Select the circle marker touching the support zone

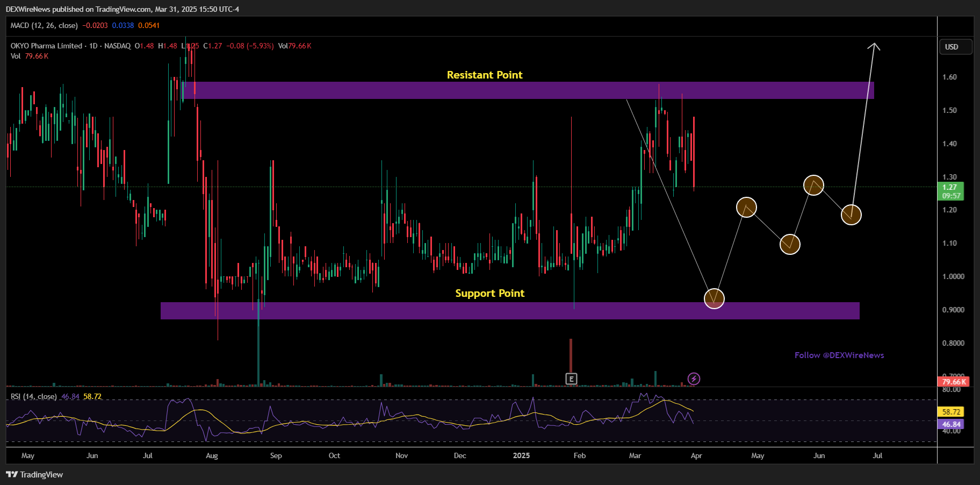click(x=714, y=298)
